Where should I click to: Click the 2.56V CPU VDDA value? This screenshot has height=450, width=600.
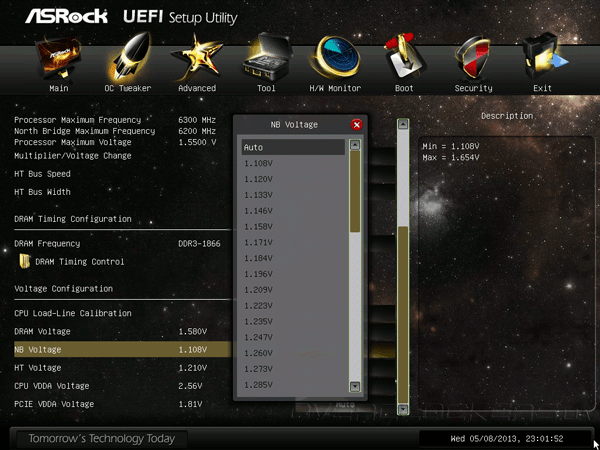(190, 386)
